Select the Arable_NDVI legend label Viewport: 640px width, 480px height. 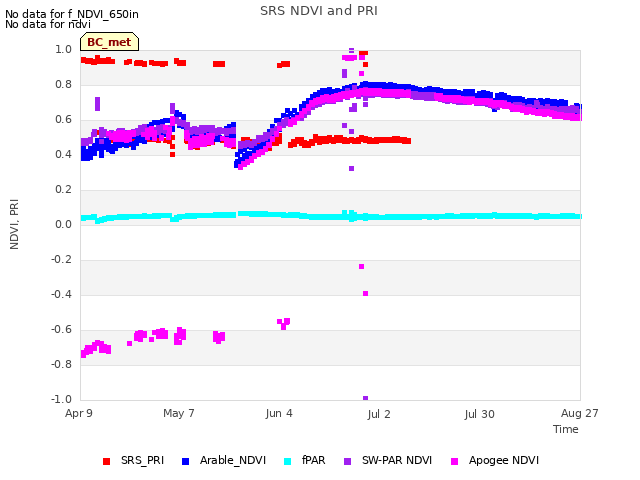point(233,460)
